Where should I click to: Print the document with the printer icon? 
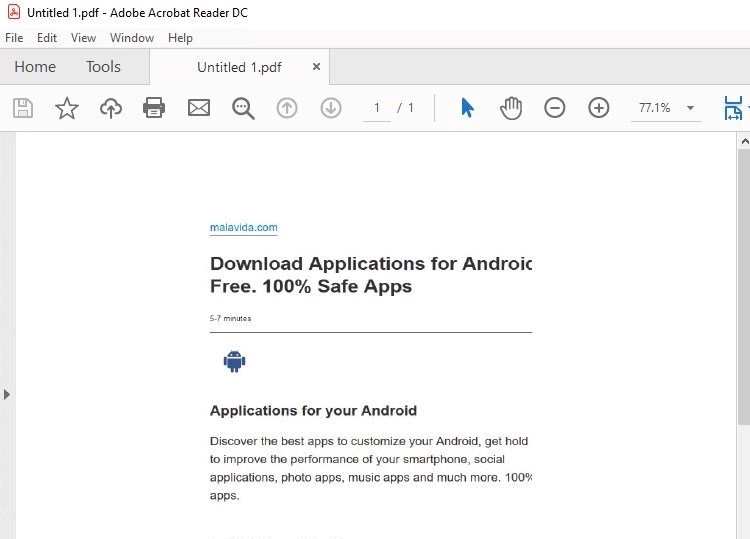point(154,108)
